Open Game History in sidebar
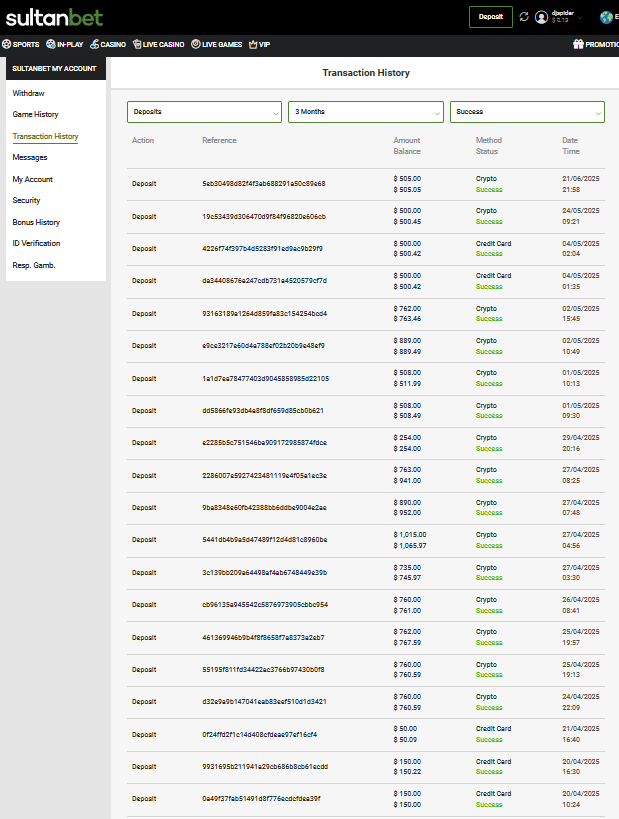The height and width of the screenshot is (819, 619). pos(35,114)
